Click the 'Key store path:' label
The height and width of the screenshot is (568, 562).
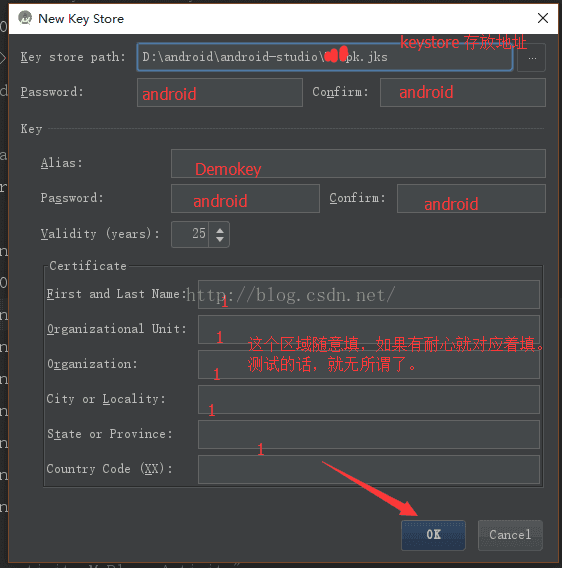pos(73,57)
